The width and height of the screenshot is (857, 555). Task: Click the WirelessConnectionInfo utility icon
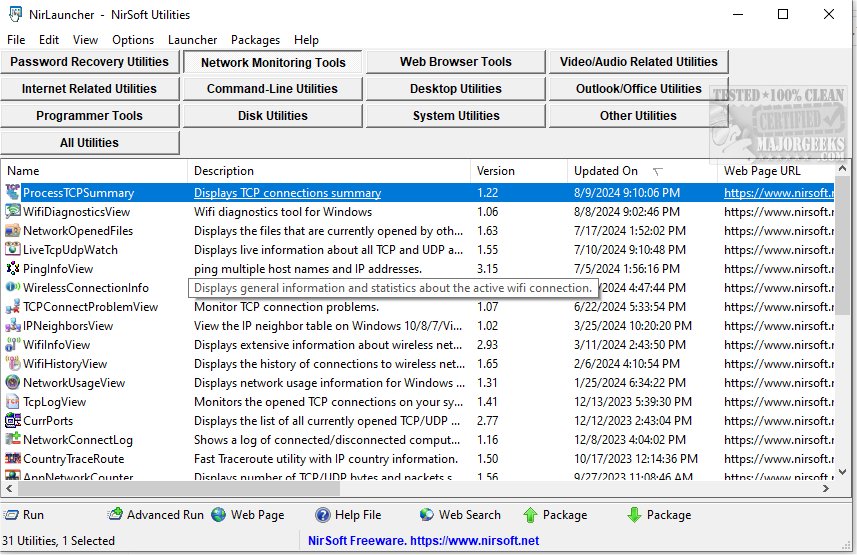[x=13, y=288]
